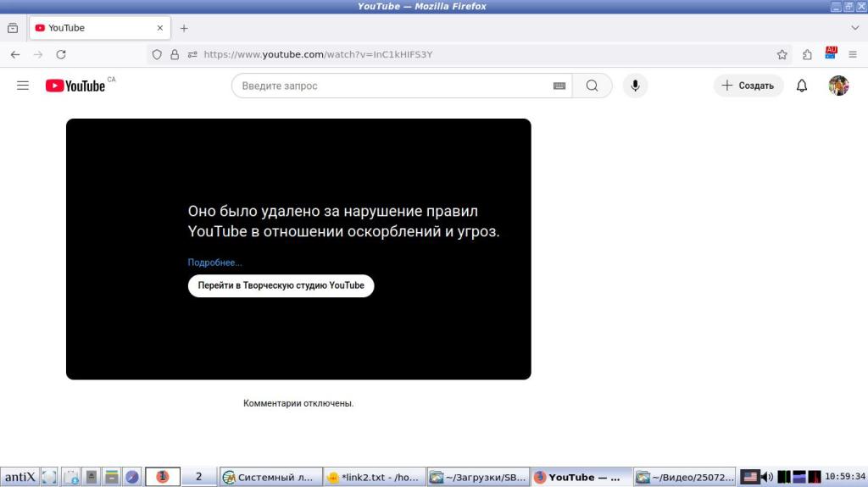Viewport: 868px width, 487px height.
Task: Go back using the browser back arrow
Action: [15, 54]
